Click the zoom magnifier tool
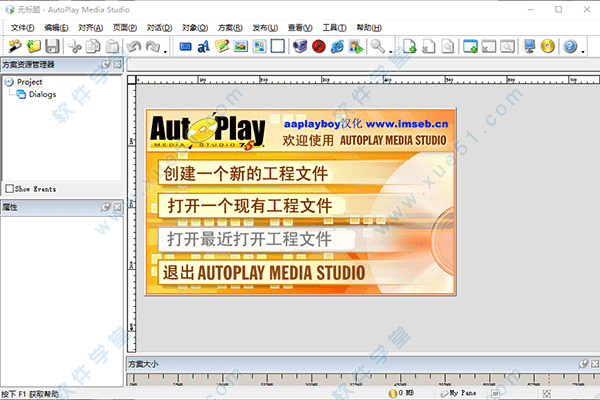 pos(378,46)
